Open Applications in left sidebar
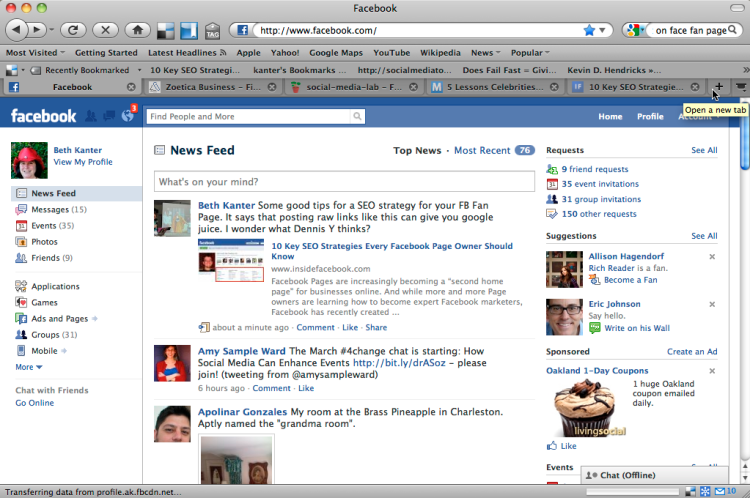Image resolution: width=750 pixels, height=498 pixels. click(x=55, y=286)
